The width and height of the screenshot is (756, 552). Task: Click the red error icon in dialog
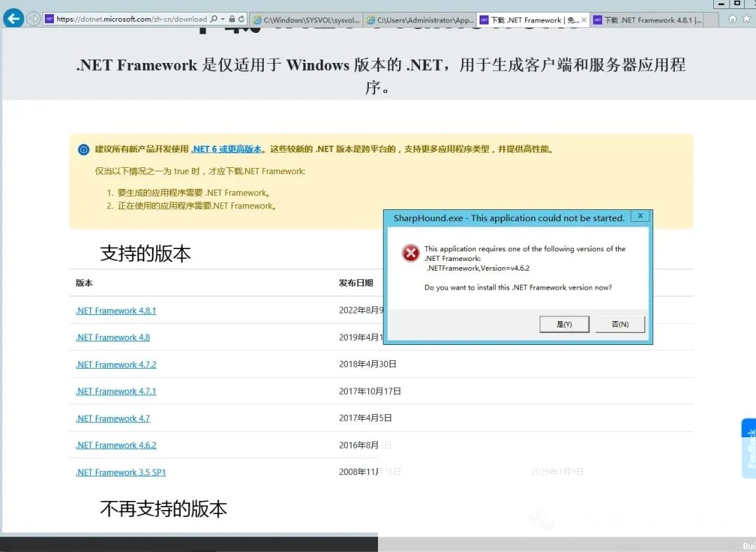click(411, 253)
